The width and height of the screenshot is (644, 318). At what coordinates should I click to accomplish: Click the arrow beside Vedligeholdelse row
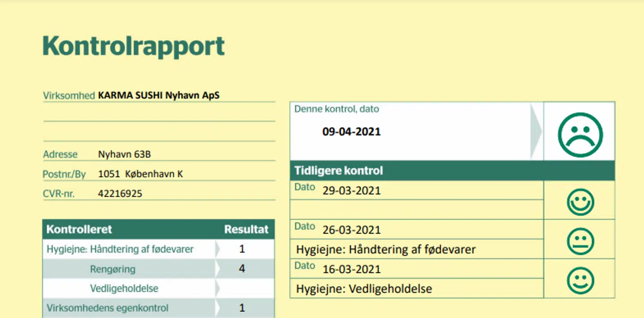(218, 288)
